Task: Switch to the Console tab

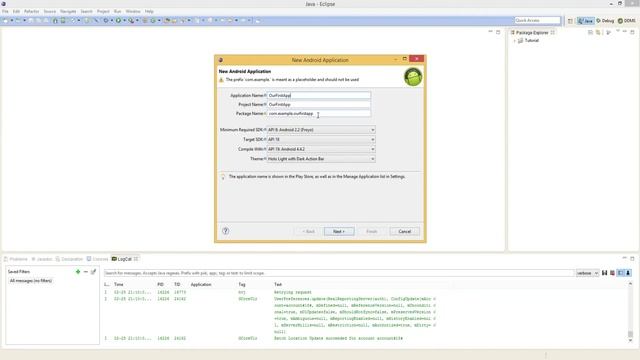Action: (x=98, y=259)
